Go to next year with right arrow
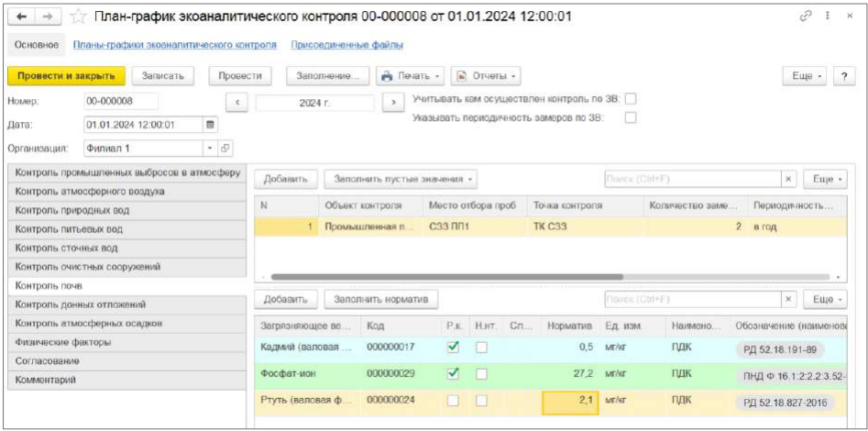868x431 pixels. (392, 103)
